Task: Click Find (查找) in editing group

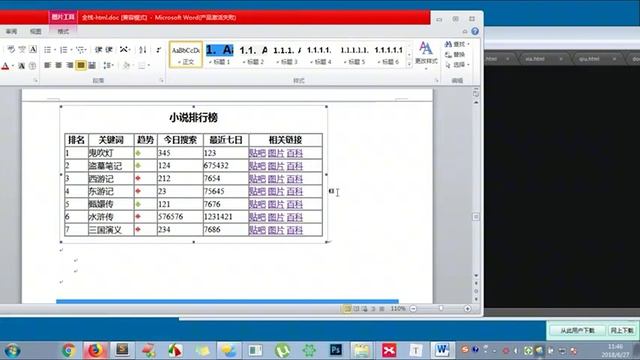Action: point(456,44)
